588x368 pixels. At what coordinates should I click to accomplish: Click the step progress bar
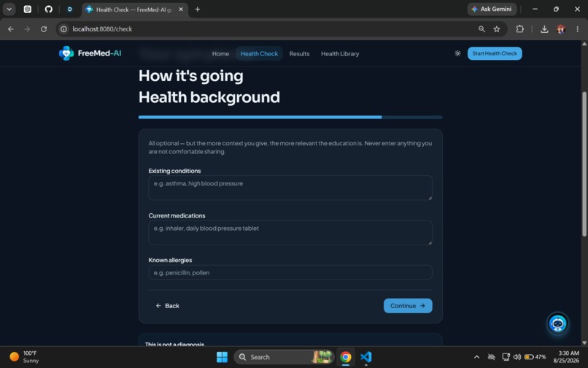tap(290, 117)
